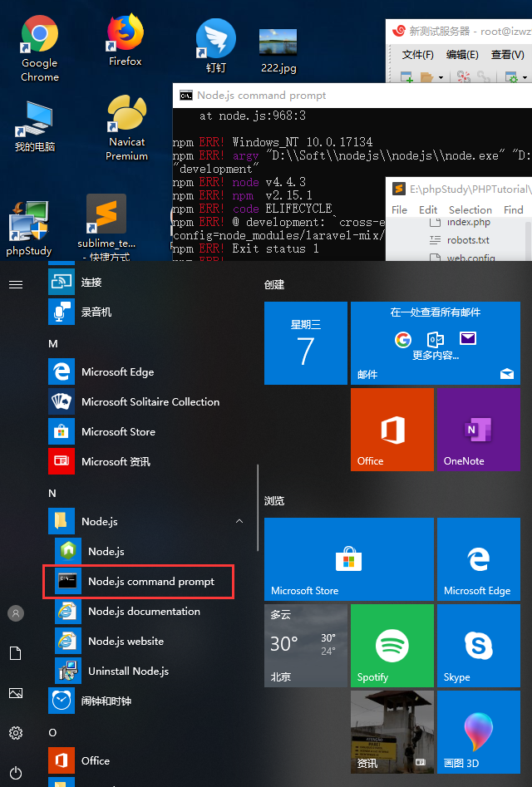Open Edit menu in Sublime Text
The height and width of the screenshot is (787, 532).
tap(428, 209)
